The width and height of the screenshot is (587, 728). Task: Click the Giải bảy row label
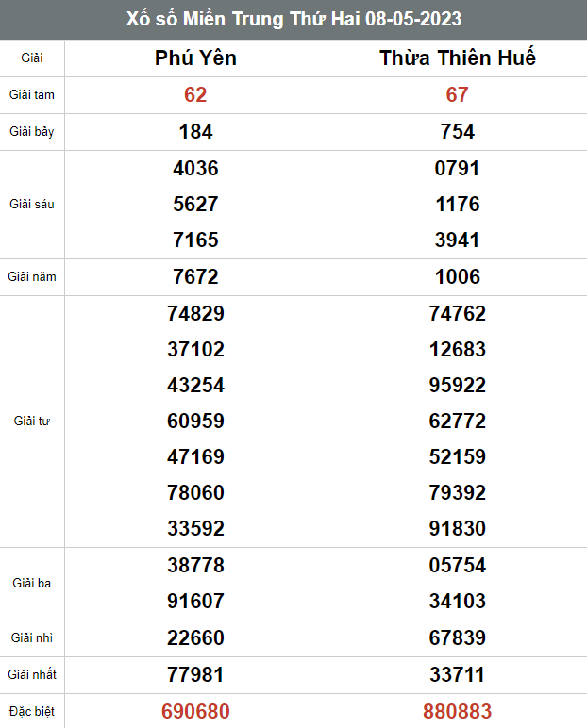click(x=32, y=132)
